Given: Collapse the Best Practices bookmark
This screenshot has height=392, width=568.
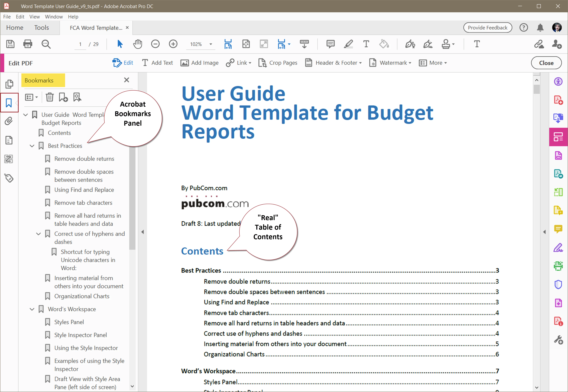Looking at the screenshot, I should (x=32, y=146).
